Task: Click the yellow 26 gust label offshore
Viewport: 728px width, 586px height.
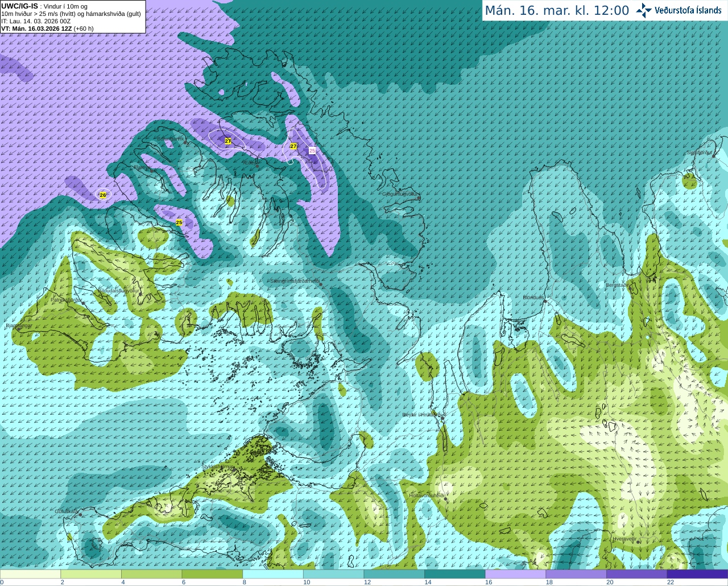Action: 103,195
